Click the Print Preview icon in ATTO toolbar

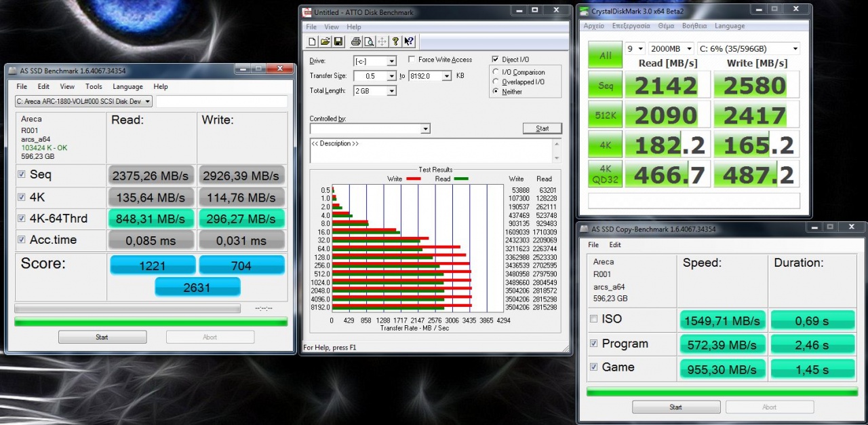(x=369, y=41)
